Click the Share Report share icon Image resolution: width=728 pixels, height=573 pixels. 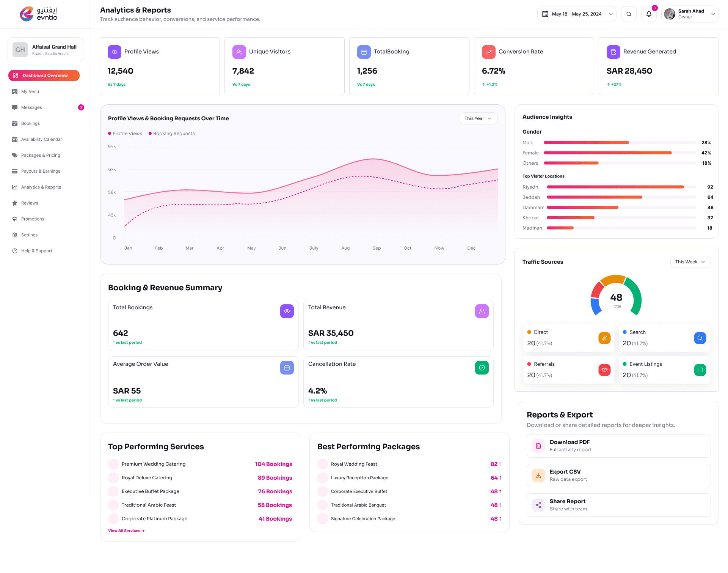coord(538,505)
